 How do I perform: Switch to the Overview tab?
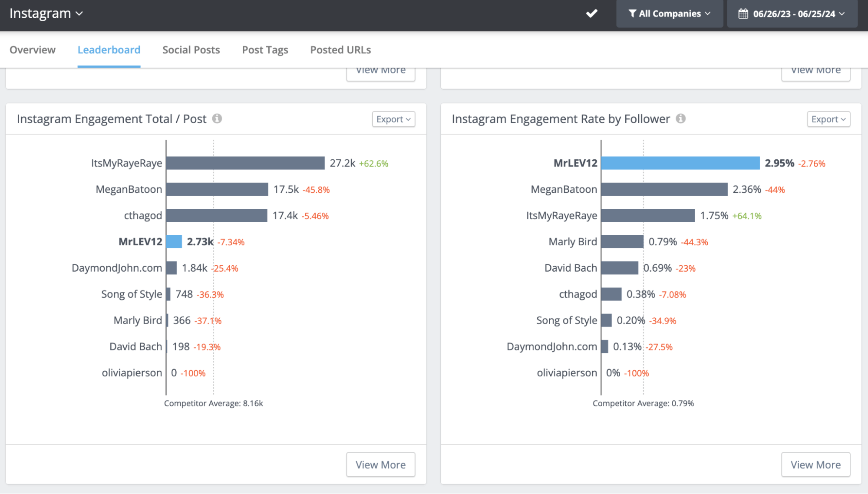(x=32, y=49)
